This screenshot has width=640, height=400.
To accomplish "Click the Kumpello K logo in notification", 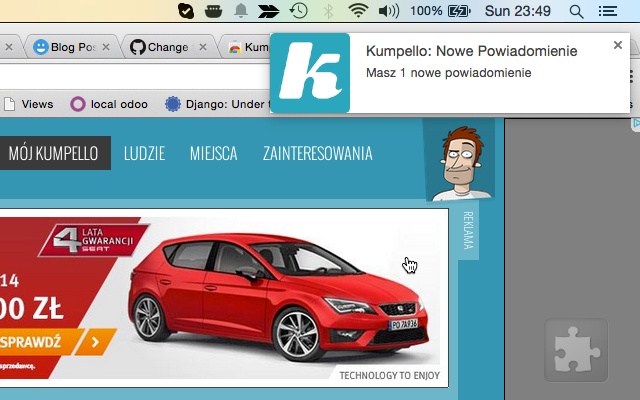I will (310, 73).
